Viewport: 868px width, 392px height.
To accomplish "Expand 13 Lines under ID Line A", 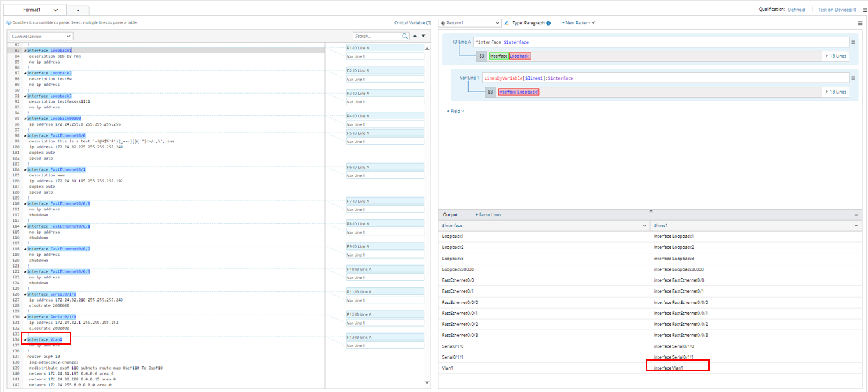I will pyautogui.click(x=835, y=56).
